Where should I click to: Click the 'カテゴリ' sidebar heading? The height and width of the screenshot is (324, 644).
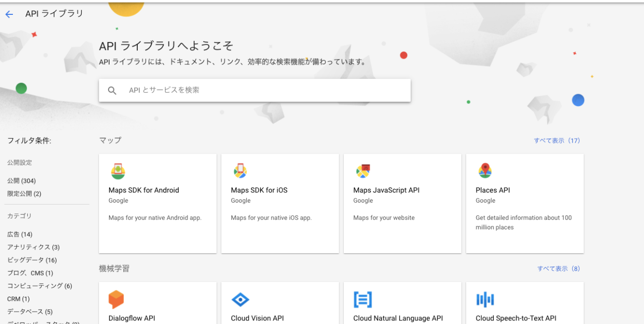pos(19,216)
